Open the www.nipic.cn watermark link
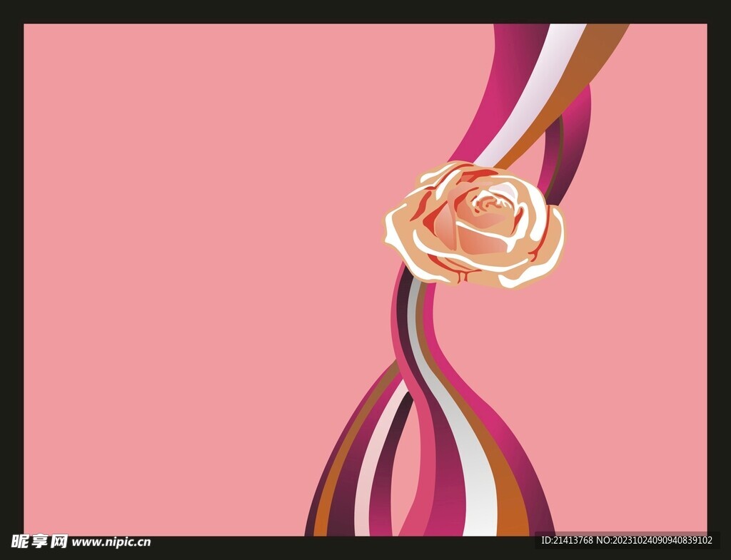 tap(111, 542)
